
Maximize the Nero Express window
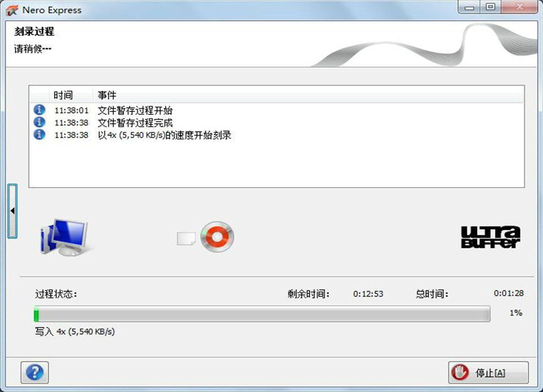click(x=491, y=7)
